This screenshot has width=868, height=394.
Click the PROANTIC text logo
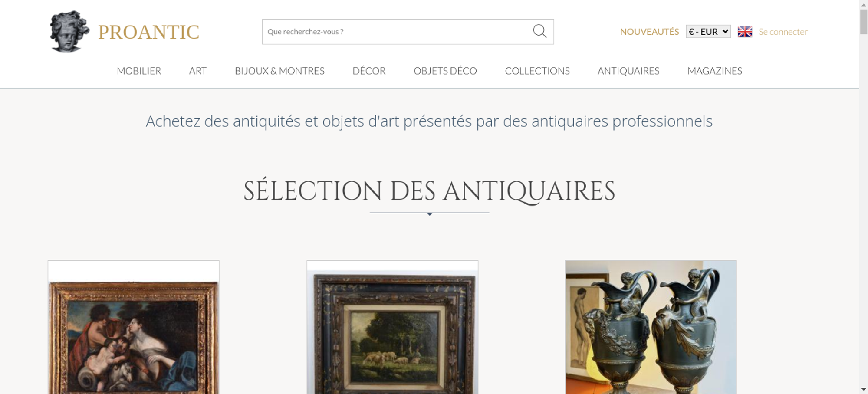pyautogui.click(x=148, y=32)
